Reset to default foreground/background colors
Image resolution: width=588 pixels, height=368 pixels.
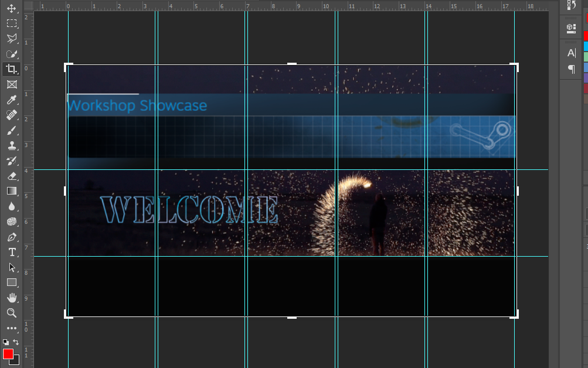(x=6, y=342)
